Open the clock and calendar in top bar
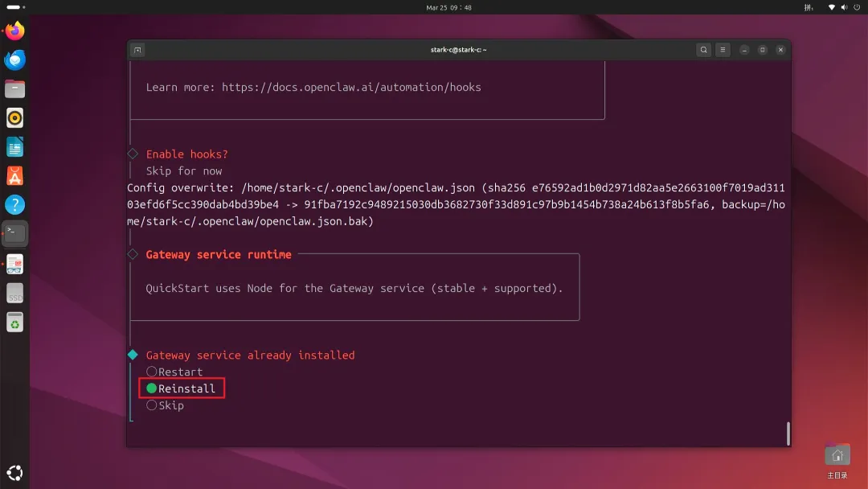The image size is (868, 489). (x=448, y=7)
